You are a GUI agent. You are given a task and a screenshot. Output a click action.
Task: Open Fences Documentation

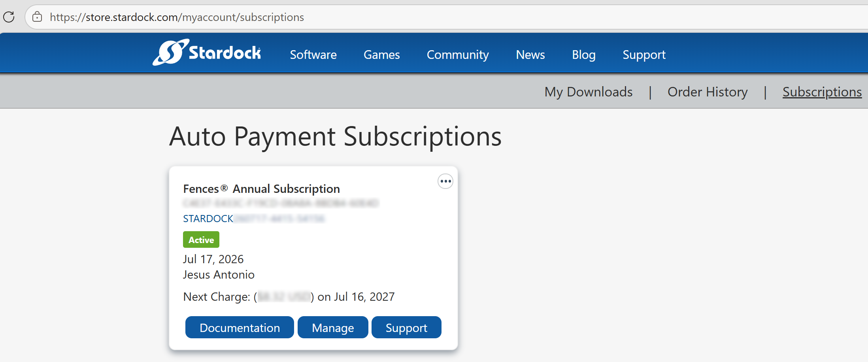coord(240,327)
